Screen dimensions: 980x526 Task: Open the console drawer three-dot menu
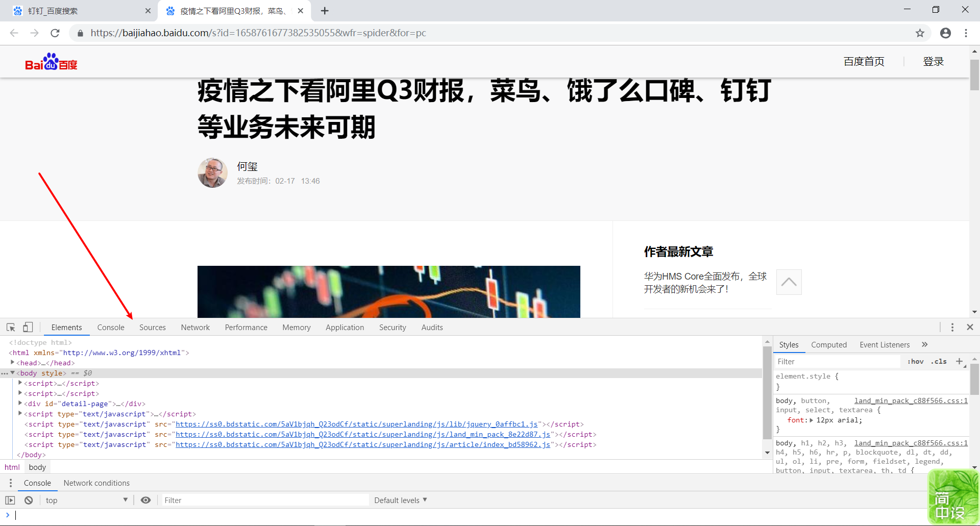[x=11, y=483]
